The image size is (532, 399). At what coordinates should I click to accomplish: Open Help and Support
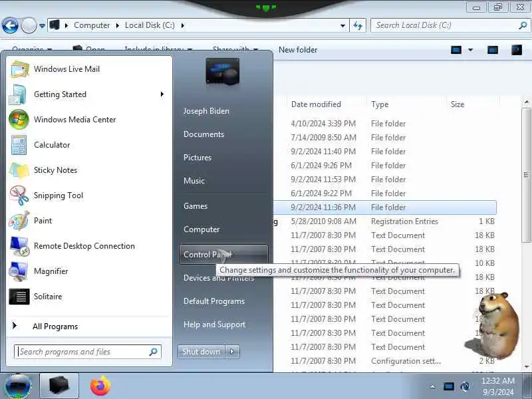click(x=214, y=325)
